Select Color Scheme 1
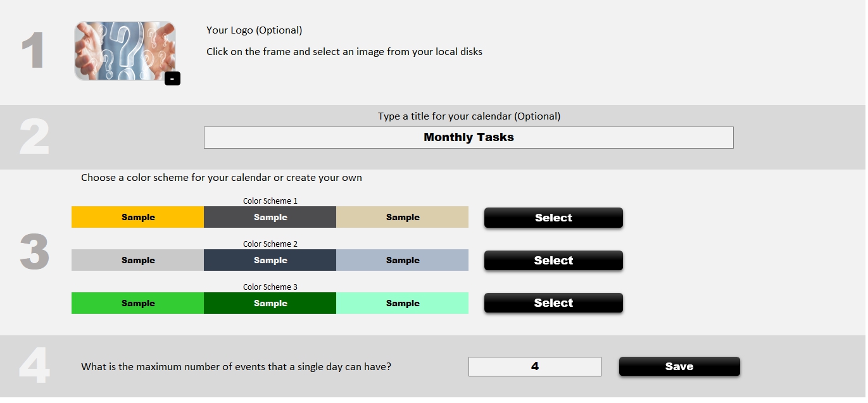The width and height of the screenshot is (868, 403). pos(553,217)
